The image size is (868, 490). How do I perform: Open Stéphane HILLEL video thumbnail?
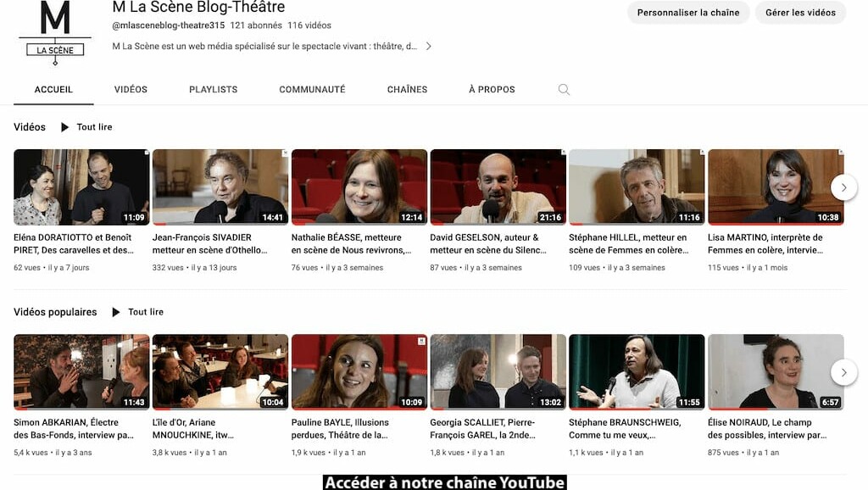coord(637,187)
